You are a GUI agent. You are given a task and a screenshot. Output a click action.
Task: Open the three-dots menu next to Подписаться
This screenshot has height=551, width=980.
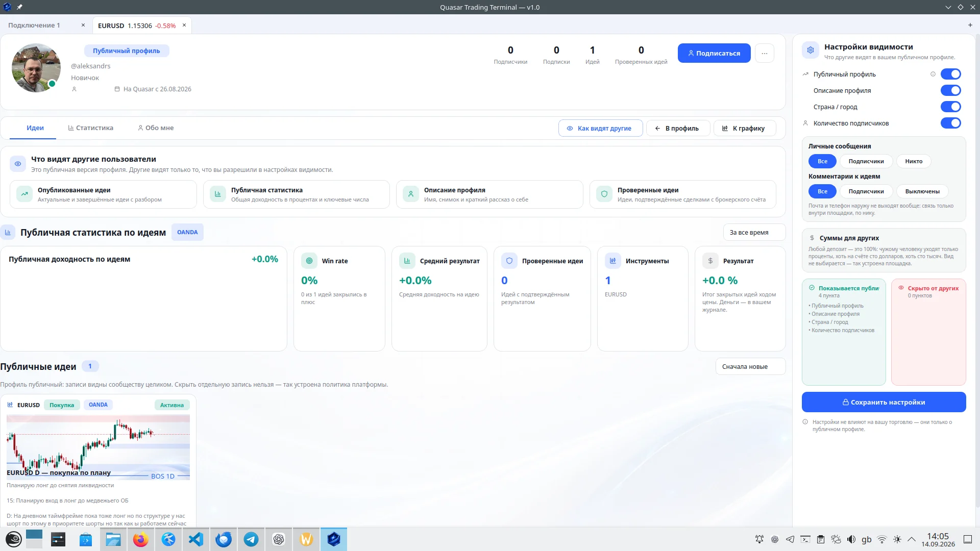point(765,53)
